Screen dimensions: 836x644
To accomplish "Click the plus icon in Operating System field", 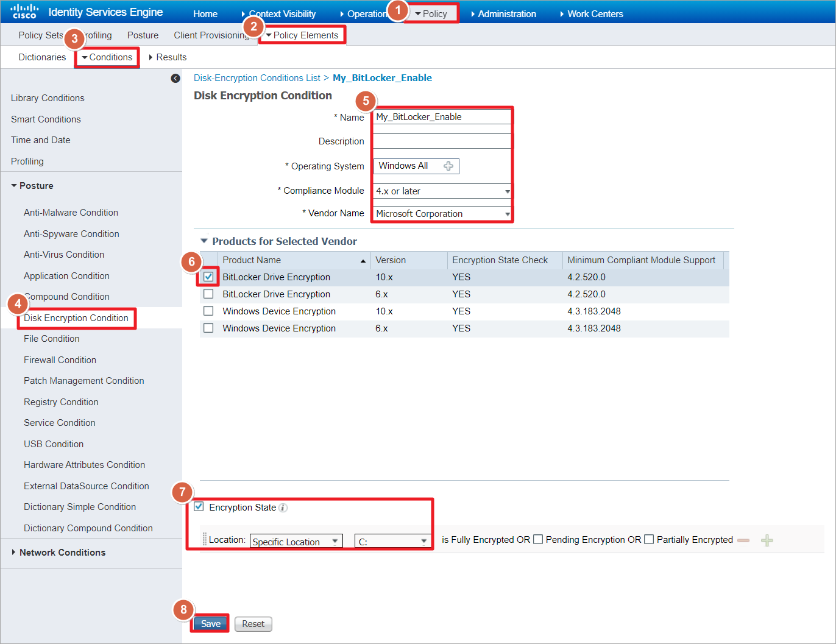I will click(448, 166).
